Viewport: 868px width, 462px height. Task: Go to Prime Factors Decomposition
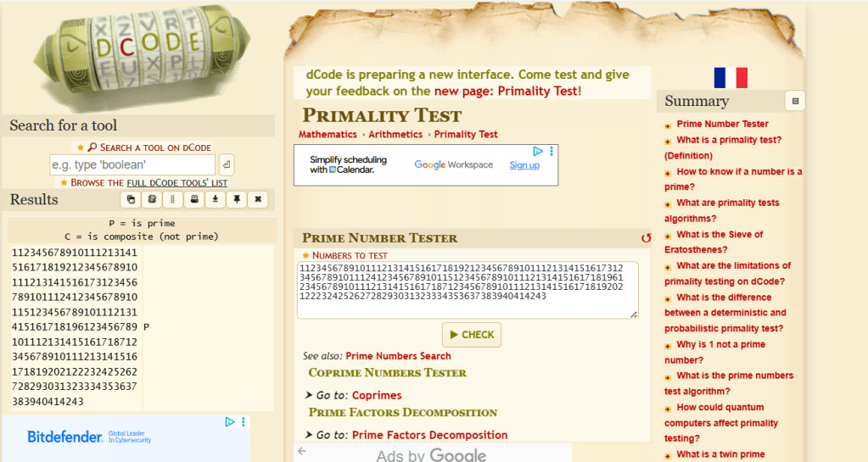[x=429, y=436]
